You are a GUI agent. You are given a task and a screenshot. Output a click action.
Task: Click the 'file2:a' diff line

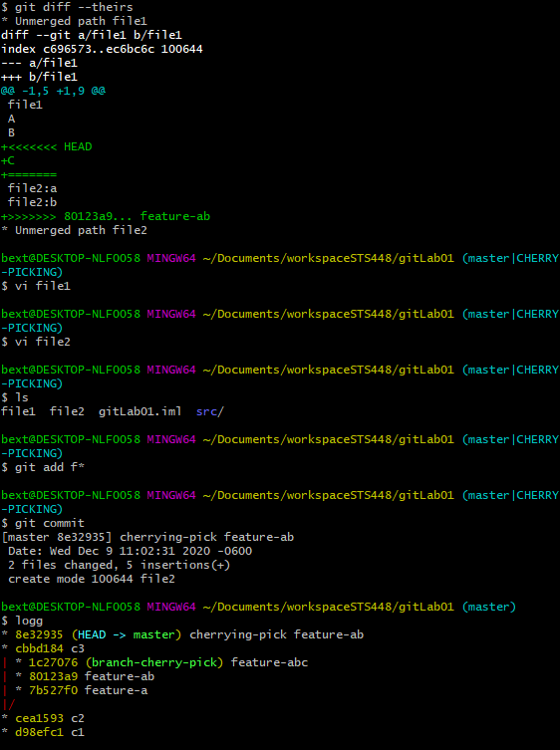[33, 188]
